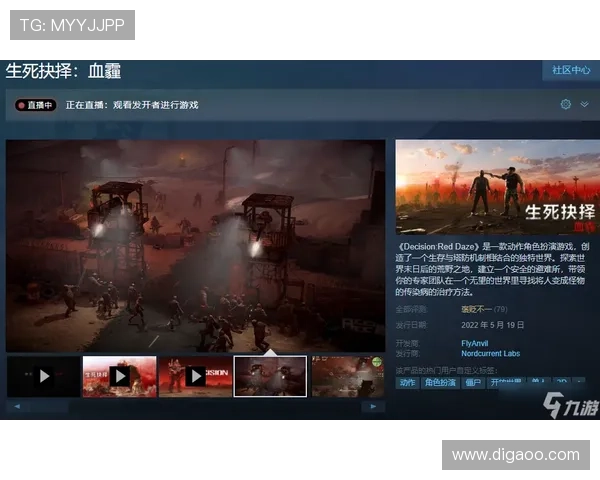600x480 pixels.
Task: Open the 褒贬不一 mixed reviews link
Action: click(476, 309)
